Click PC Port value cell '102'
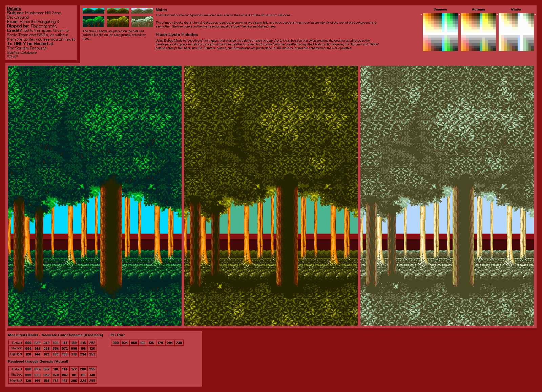The width and height of the screenshot is (542, 392). (143, 343)
